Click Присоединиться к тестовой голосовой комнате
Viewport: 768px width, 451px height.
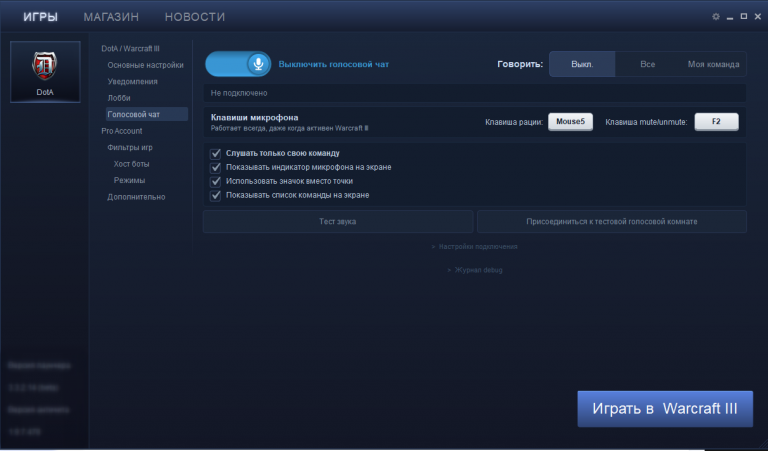point(612,222)
